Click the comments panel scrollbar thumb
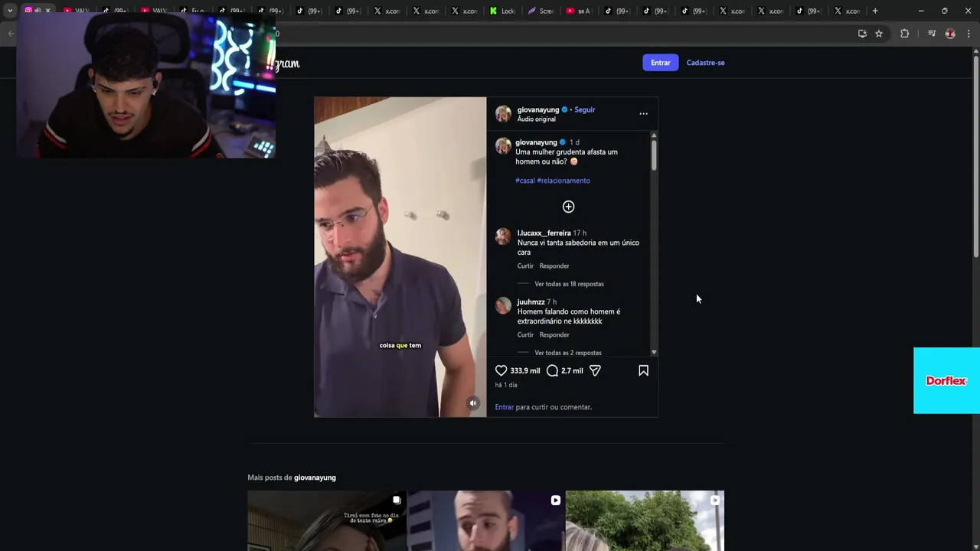 click(654, 155)
